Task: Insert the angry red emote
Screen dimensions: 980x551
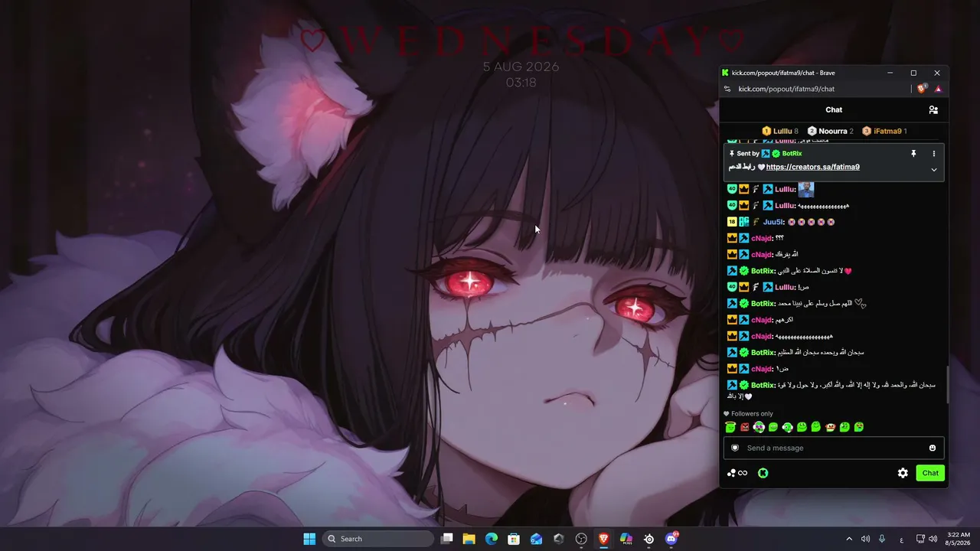Action: coord(745,427)
